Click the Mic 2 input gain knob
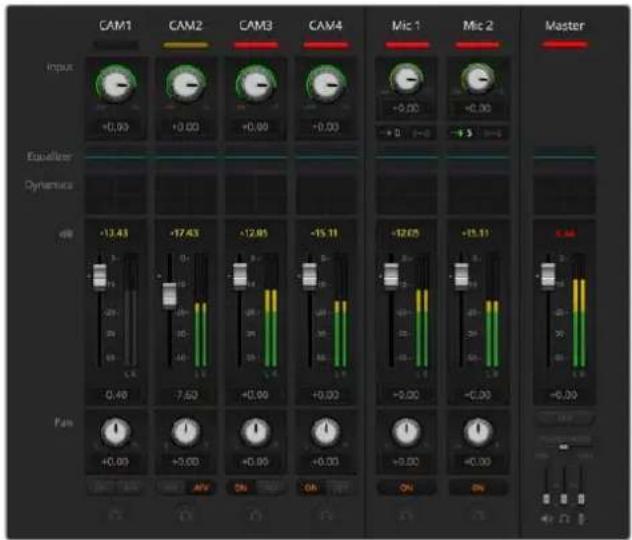Image resolution: width=632 pixels, height=540 pixels. (x=478, y=79)
